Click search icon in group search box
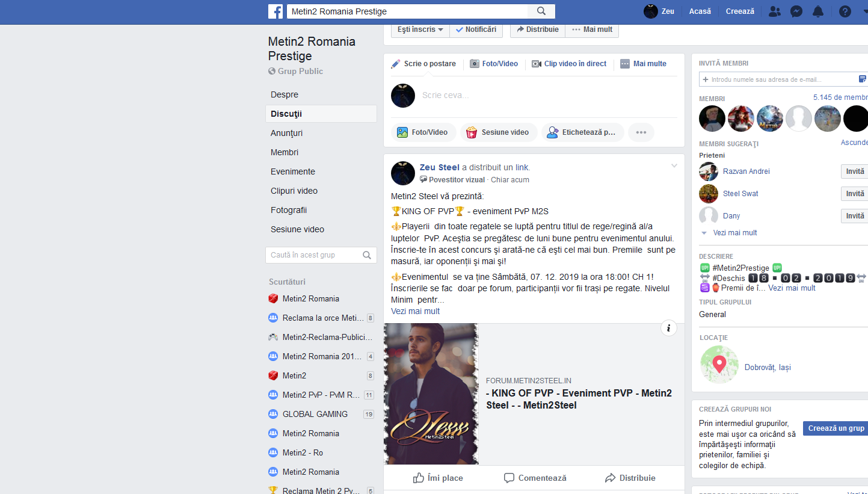This screenshot has height=494, width=868. pyautogui.click(x=367, y=255)
